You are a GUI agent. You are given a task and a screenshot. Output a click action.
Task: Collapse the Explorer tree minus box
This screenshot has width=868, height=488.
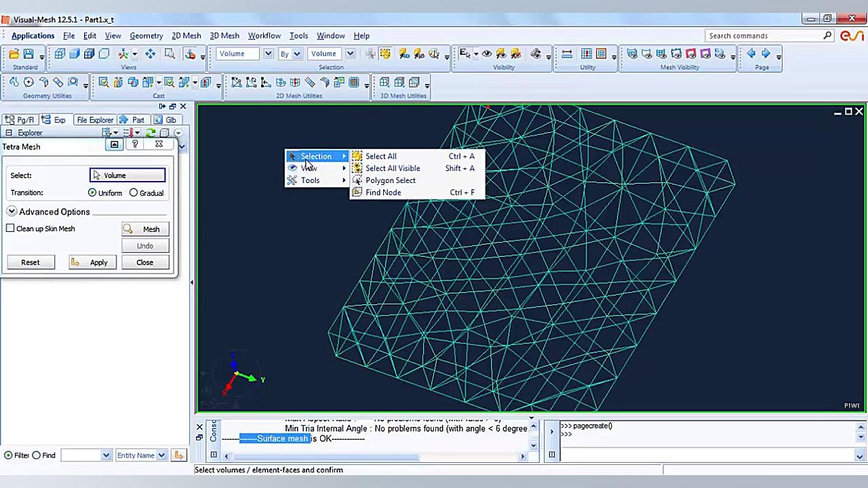9,133
